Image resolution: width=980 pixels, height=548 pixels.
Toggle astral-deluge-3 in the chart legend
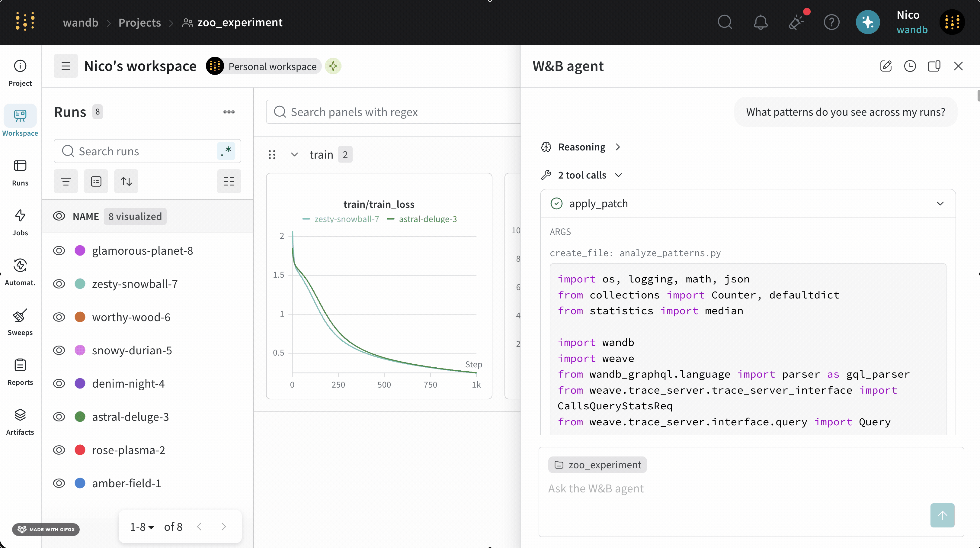(x=421, y=219)
